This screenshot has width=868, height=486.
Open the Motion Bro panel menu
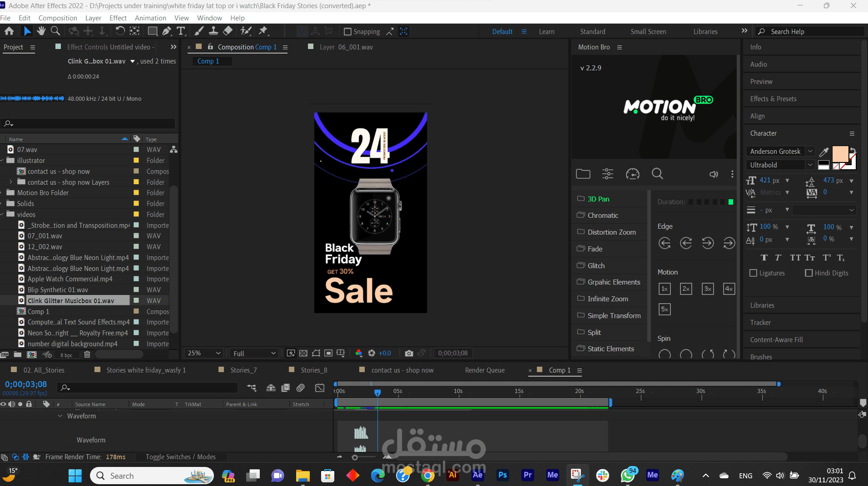[x=619, y=47]
